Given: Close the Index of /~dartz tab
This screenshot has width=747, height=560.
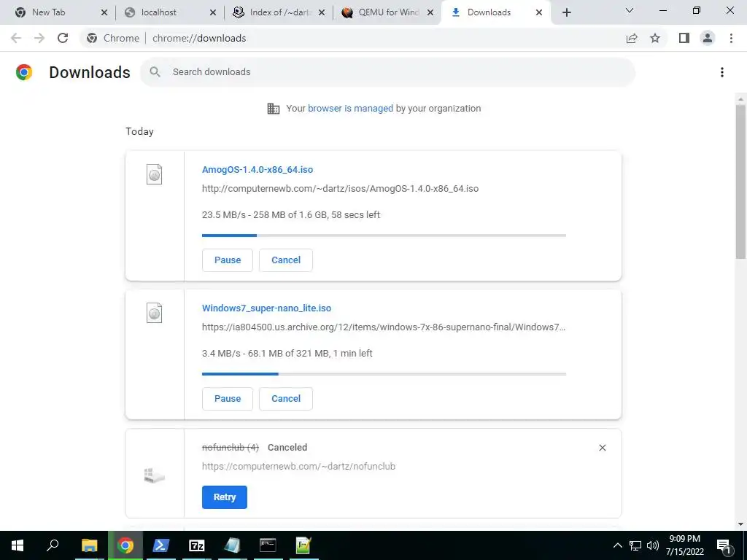Looking at the screenshot, I should pos(322,13).
